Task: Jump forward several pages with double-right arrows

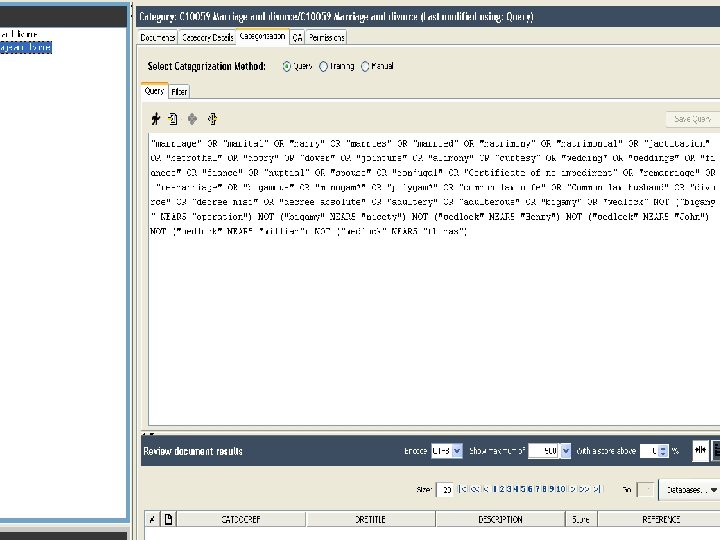Action: [x=584, y=489]
